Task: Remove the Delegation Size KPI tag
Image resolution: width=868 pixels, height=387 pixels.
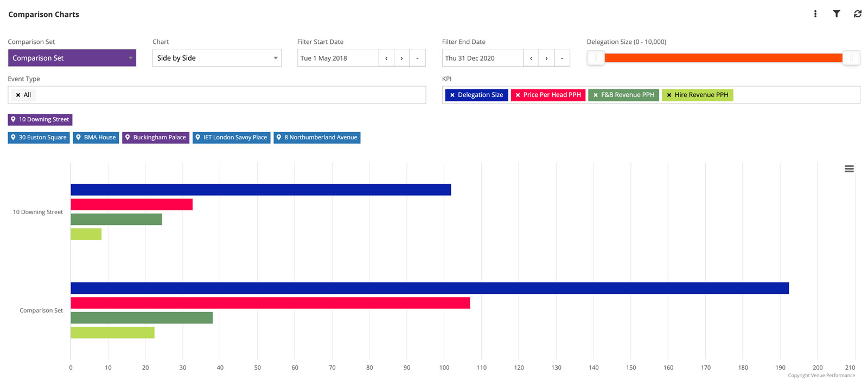Action: point(452,95)
